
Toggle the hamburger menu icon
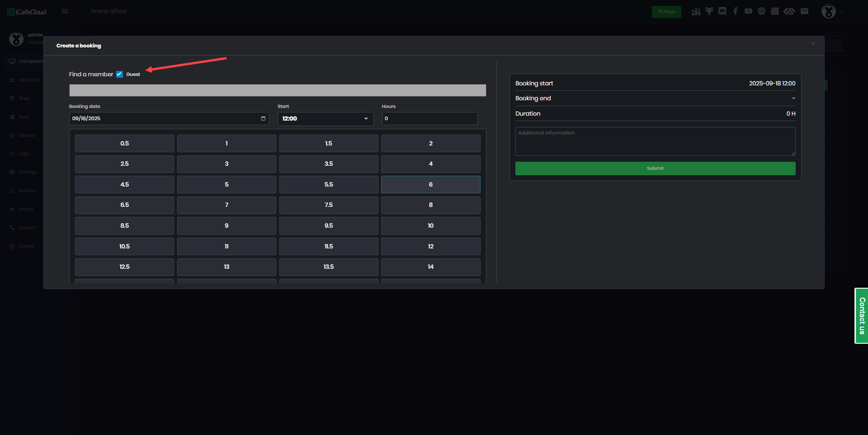(65, 11)
